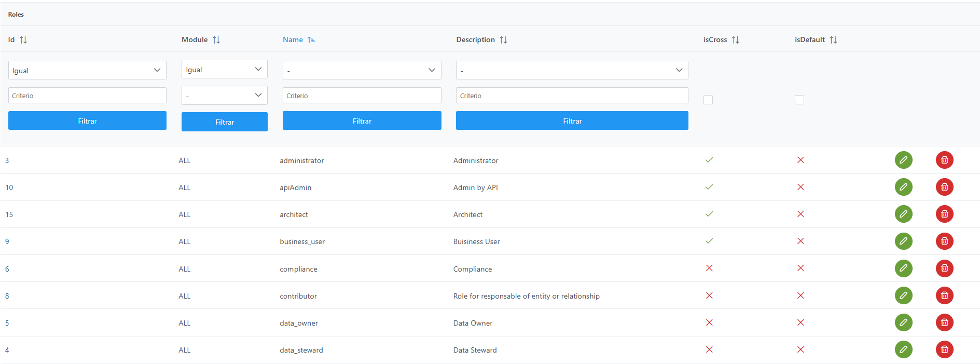This screenshot has width=980, height=364.
Task: Delete the contributor role
Action: click(944, 295)
